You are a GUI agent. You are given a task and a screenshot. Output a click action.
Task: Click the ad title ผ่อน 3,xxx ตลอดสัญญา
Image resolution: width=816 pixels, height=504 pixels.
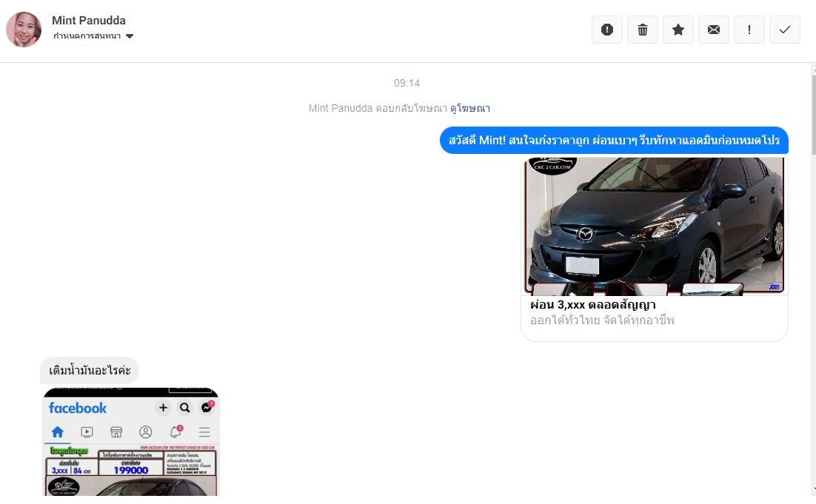pyautogui.click(x=593, y=305)
